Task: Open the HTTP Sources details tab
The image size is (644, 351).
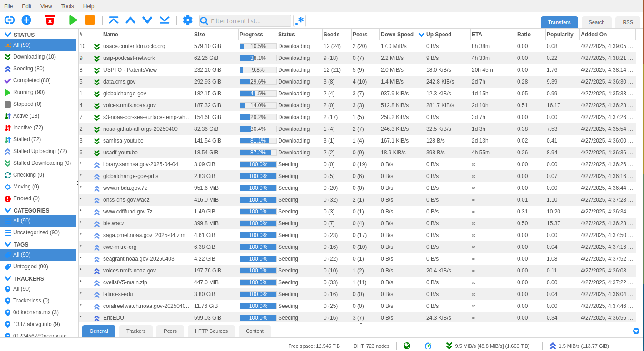Action: [x=211, y=331]
